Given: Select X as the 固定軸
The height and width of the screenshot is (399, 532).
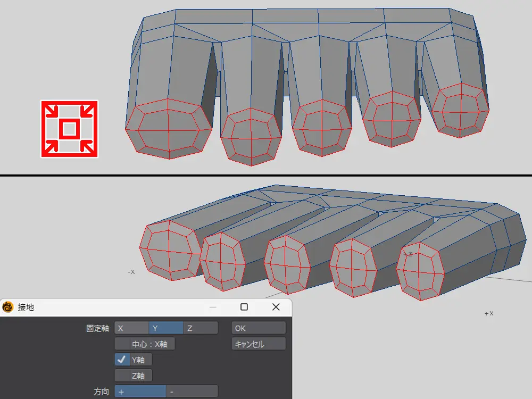Looking at the screenshot, I should coord(131,328).
